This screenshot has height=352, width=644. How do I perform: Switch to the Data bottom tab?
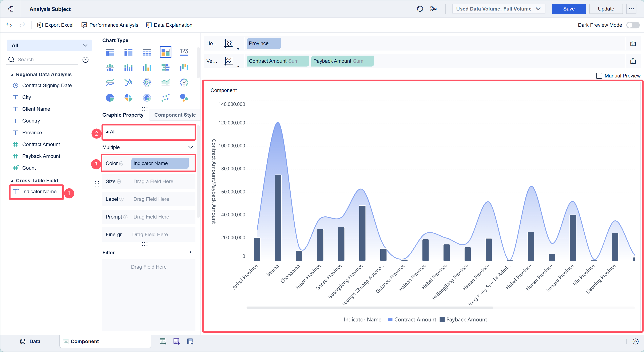[x=30, y=341]
